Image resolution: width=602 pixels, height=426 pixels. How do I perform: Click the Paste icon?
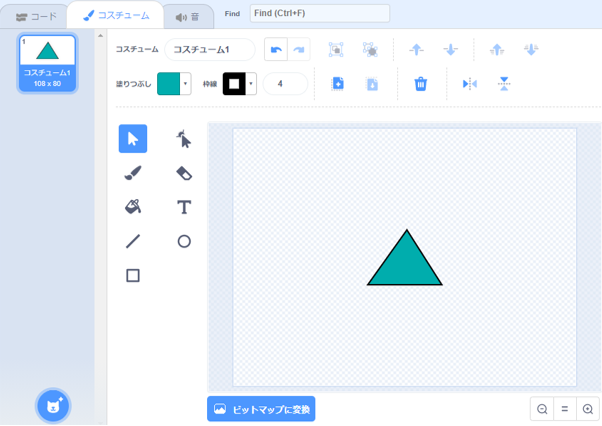point(372,84)
